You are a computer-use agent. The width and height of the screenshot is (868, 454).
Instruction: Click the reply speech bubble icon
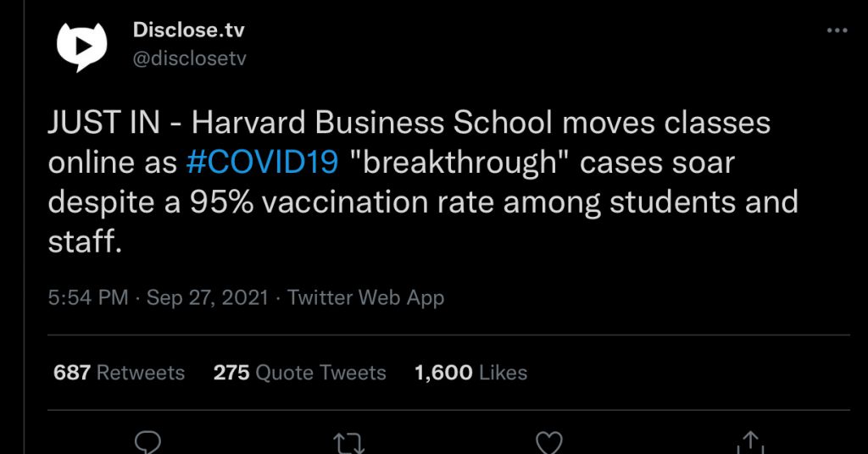pyautogui.click(x=147, y=443)
